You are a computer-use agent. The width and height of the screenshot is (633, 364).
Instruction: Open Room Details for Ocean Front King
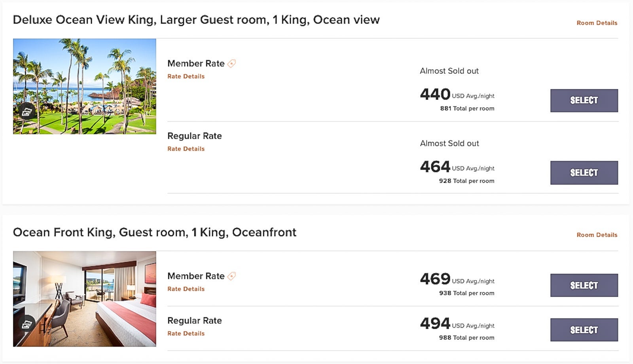(597, 235)
